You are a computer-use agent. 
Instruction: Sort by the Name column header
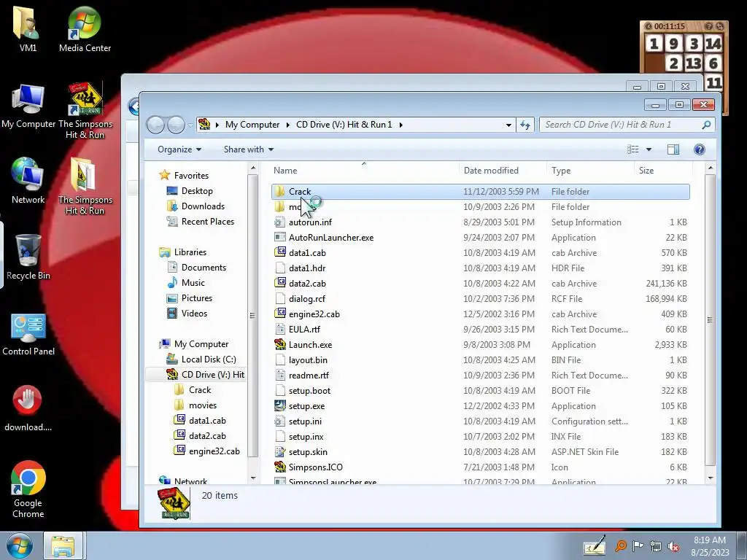click(x=364, y=171)
